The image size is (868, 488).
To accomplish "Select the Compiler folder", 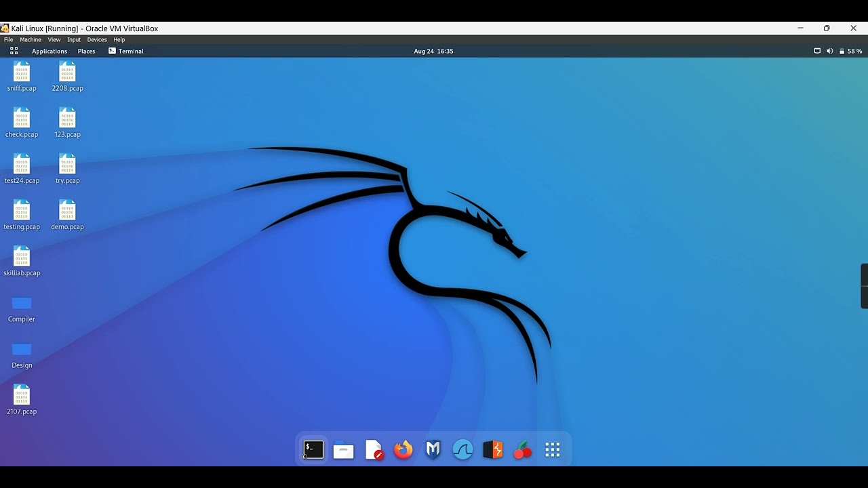I will click(22, 308).
